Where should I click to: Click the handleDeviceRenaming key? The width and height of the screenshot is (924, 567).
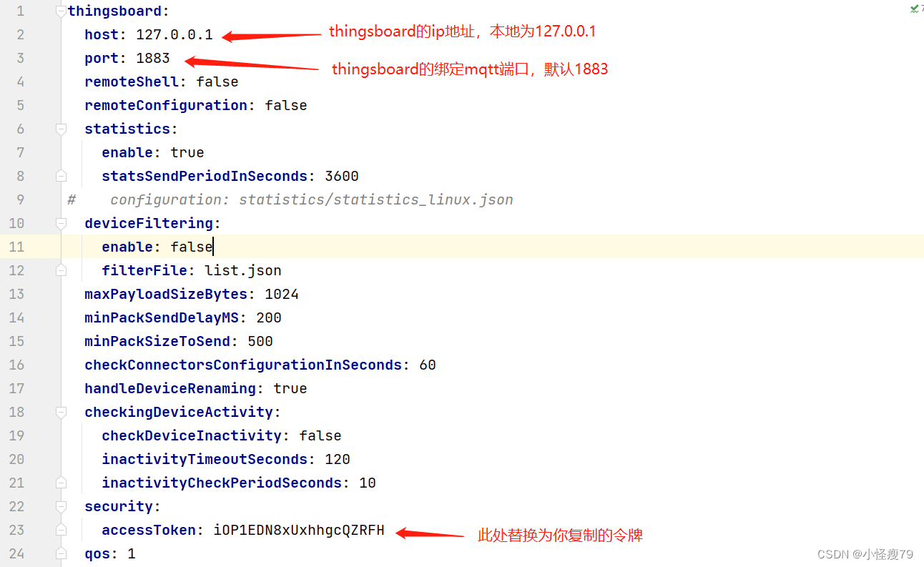click(x=170, y=389)
